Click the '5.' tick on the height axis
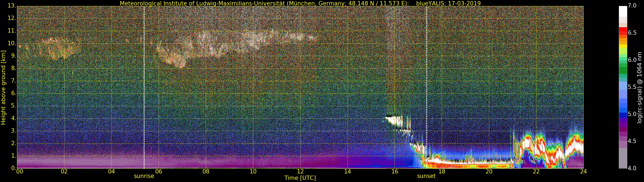644x182 pixels. tap(14, 106)
